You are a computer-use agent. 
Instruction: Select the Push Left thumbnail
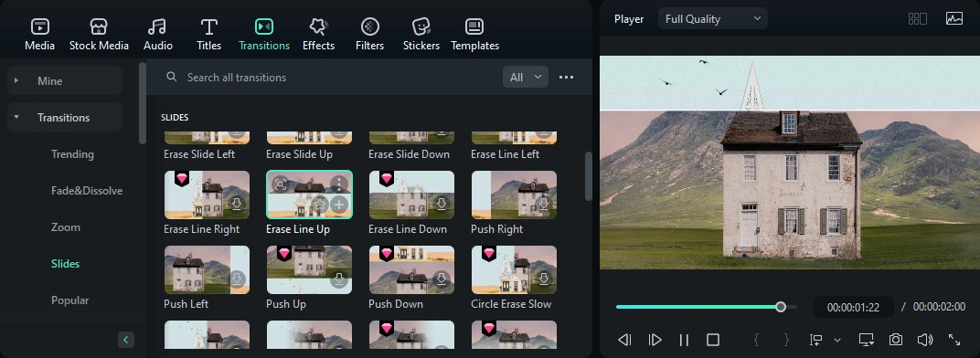pyautogui.click(x=207, y=270)
